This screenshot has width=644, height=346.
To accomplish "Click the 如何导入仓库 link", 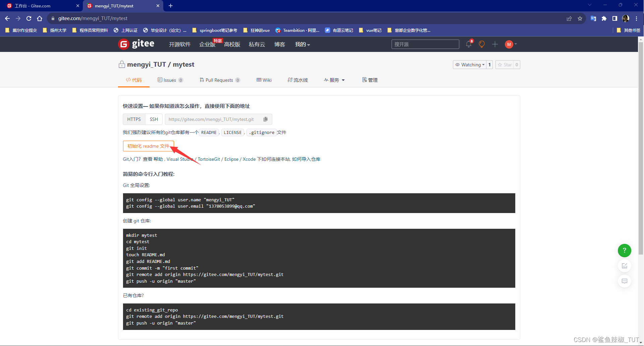I will point(306,159).
